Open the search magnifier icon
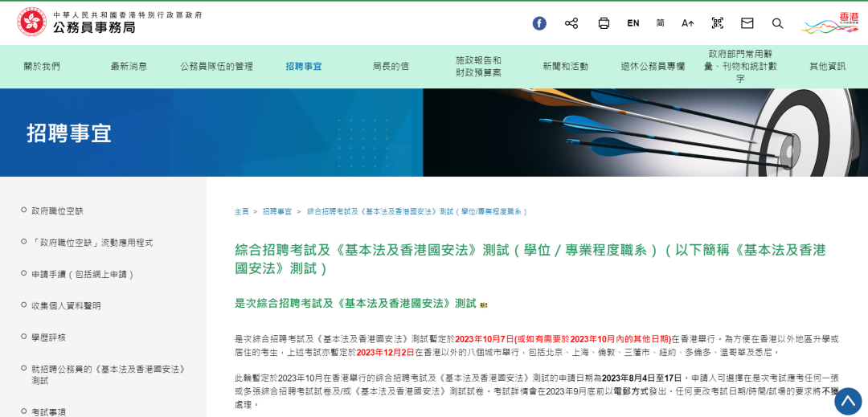This screenshot has height=417, width=868. [777, 23]
